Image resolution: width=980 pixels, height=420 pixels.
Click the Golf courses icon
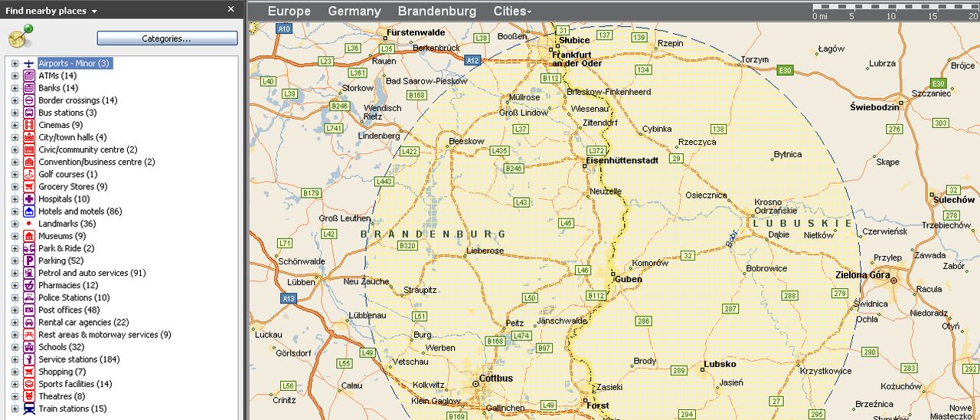(29, 174)
